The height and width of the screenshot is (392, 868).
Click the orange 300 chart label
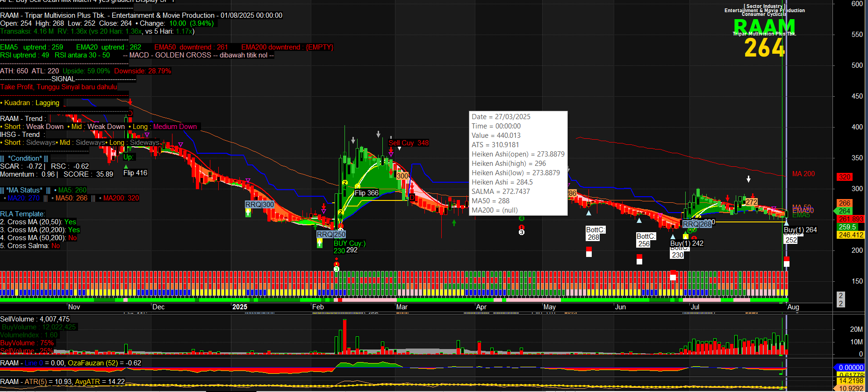click(x=402, y=176)
